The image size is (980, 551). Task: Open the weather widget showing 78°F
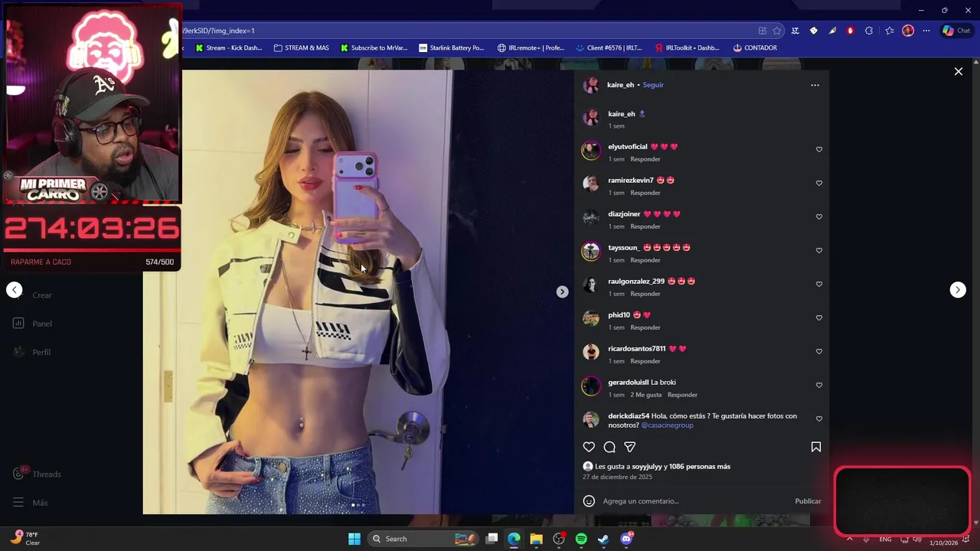[25, 539]
